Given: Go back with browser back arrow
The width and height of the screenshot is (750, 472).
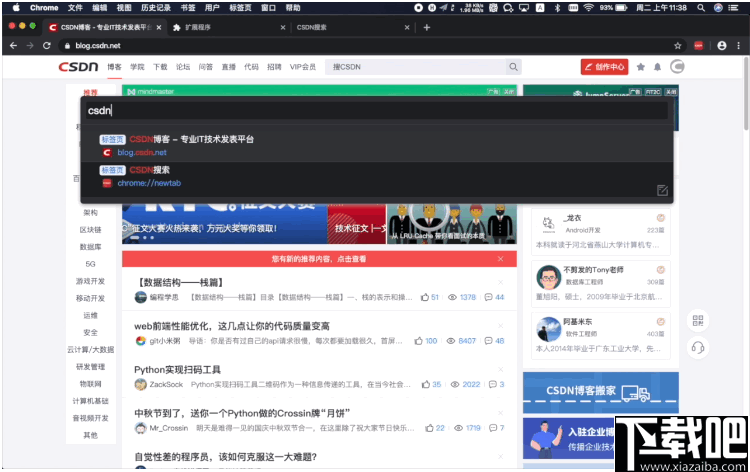Looking at the screenshot, I should coord(13,45).
